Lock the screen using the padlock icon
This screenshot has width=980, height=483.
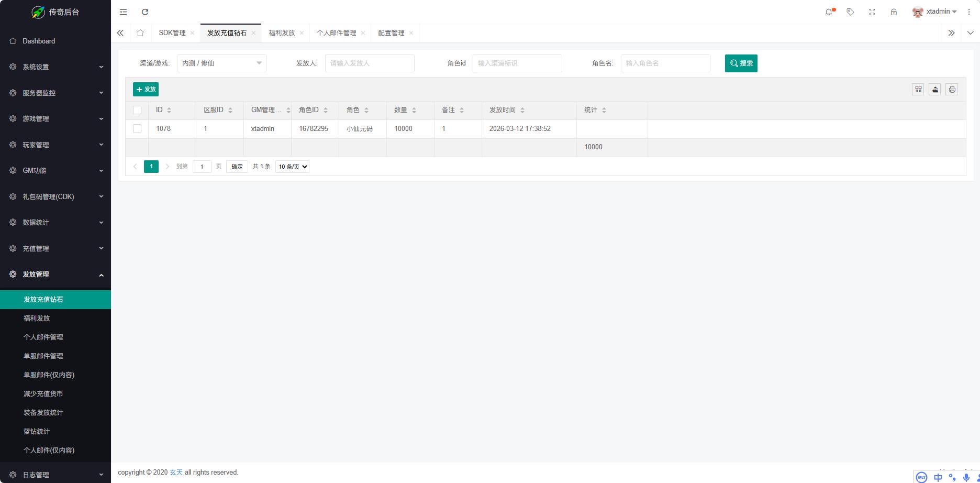(894, 12)
